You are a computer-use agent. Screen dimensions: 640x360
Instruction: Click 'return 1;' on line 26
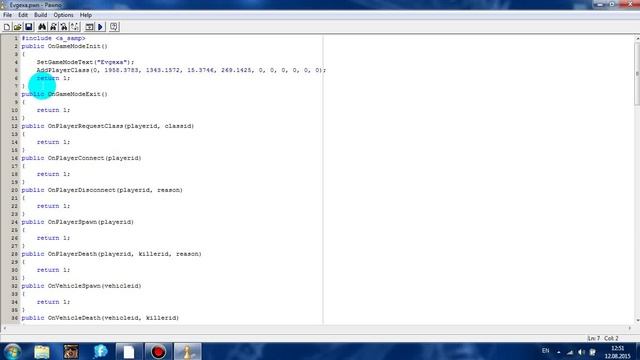point(53,238)
